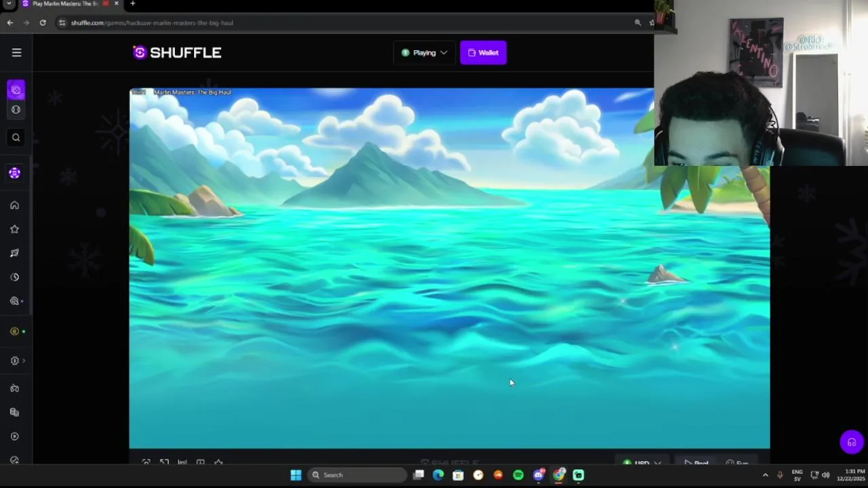This screenshot has width=868, height=488.
Task: Open Google Chrome from the taskbar
Action: coord(558,475)
